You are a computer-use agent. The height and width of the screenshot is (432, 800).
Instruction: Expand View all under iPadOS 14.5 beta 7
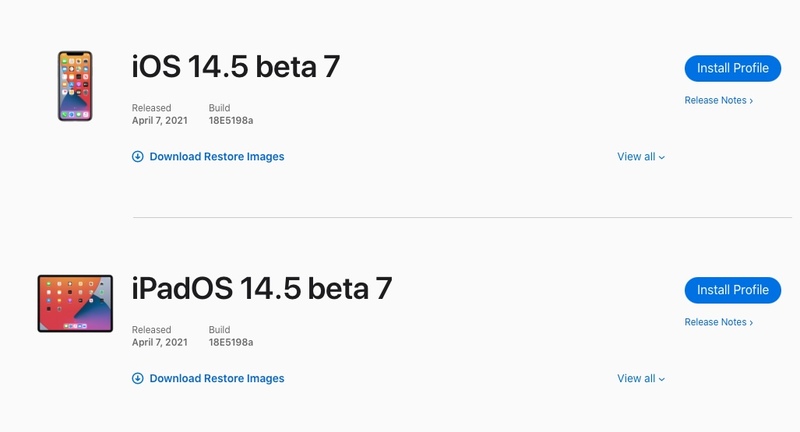[x=641, y=378]
